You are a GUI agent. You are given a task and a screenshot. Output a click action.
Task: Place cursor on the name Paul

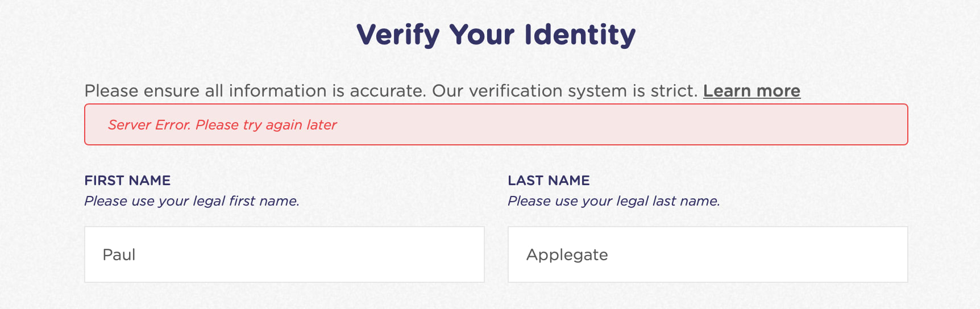(119, 254)
